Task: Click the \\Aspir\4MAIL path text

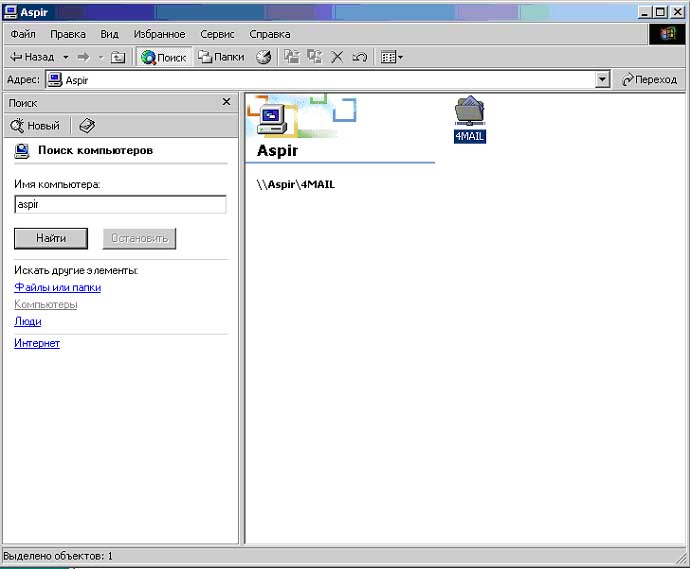Action: tap(296, 184)
